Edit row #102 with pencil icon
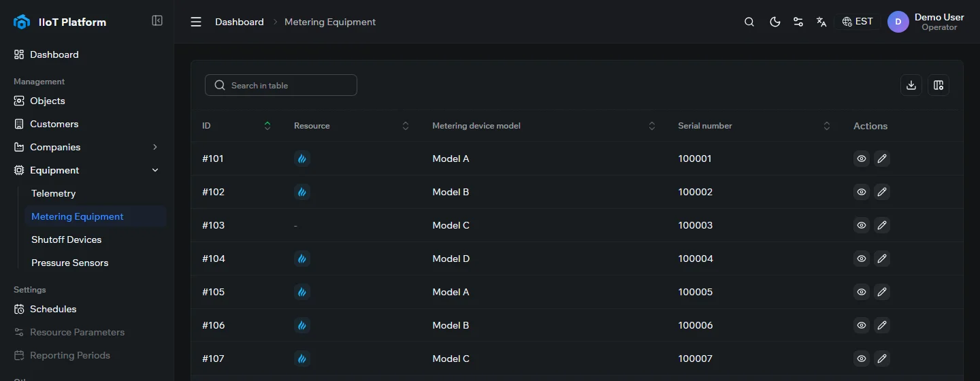This screenshot has width=980, height=381. click(x=882, y=192)
